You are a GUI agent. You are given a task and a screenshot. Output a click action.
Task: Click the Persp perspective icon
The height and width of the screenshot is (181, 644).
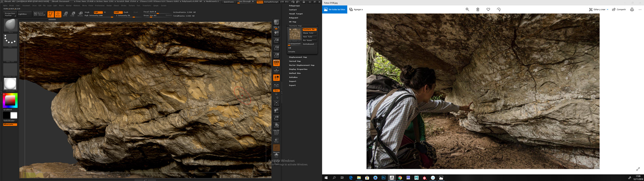[x=276, y=63]
